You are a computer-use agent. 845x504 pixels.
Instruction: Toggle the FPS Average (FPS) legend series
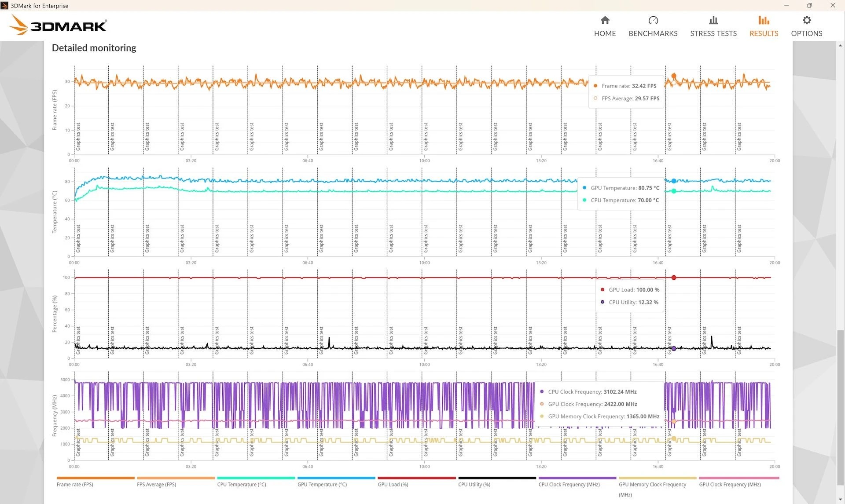coord(156,484)
